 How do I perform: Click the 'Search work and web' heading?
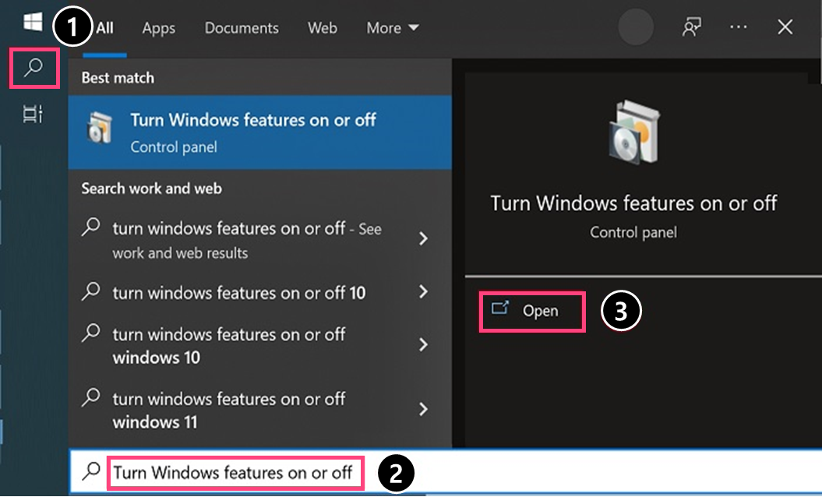click(x=151, y=189)
